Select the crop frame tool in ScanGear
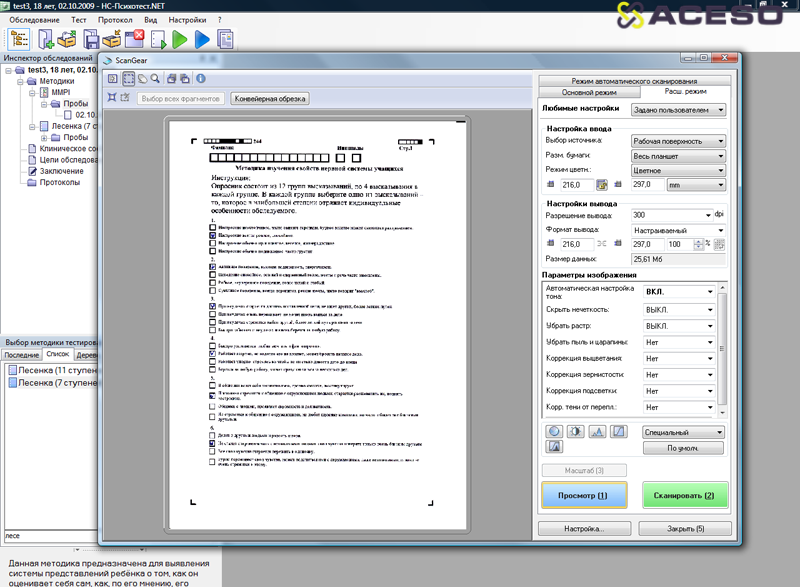Screen dimensions: 800x587 tap(128, 78)
